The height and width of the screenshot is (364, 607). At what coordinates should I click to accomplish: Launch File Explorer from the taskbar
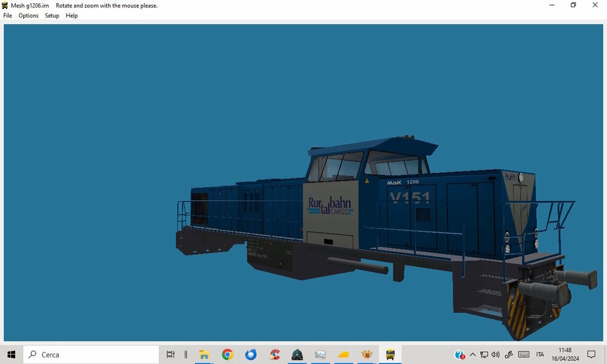tap(204, 354)
